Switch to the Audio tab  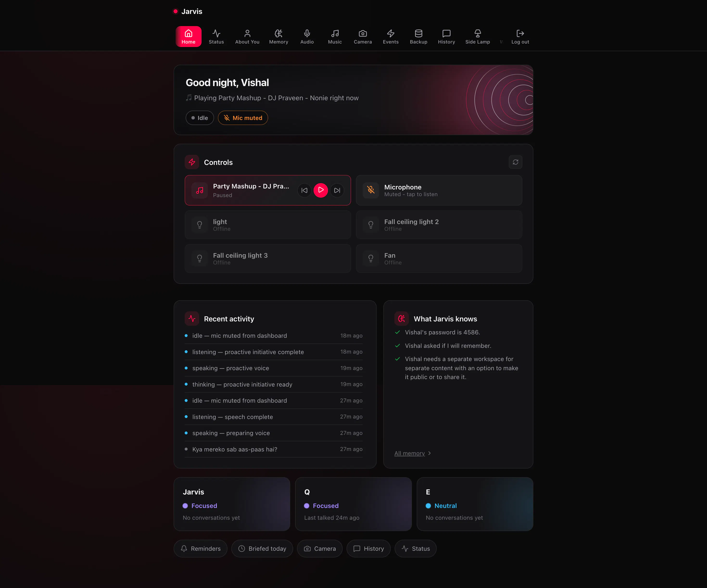coord(307,36)
